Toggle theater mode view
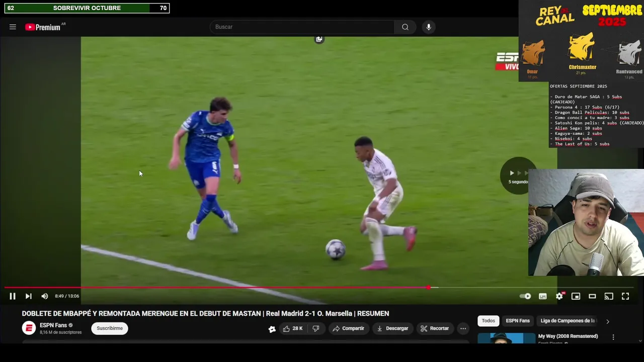The height and width of the screenshot is (362, 644). (592, 296)
